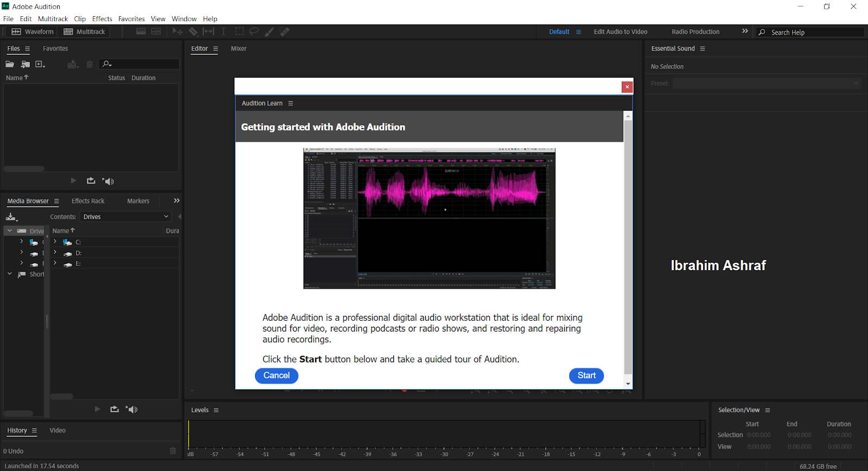The height and width of the screenshot is (471, 868).
Task: Show hidden panel tabs next to Markers
Action: coord(176,200)
